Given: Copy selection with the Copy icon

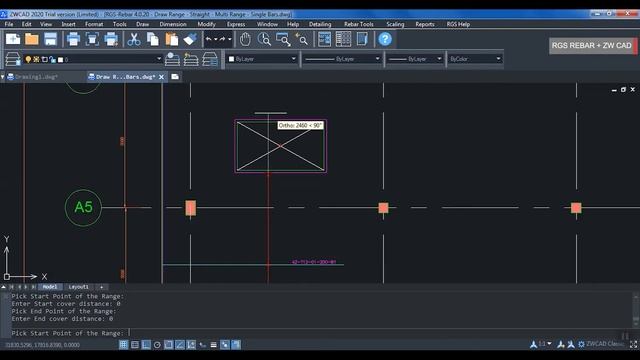Looking at the screenshot, I should pyautogui.click(x=153, y=40).
